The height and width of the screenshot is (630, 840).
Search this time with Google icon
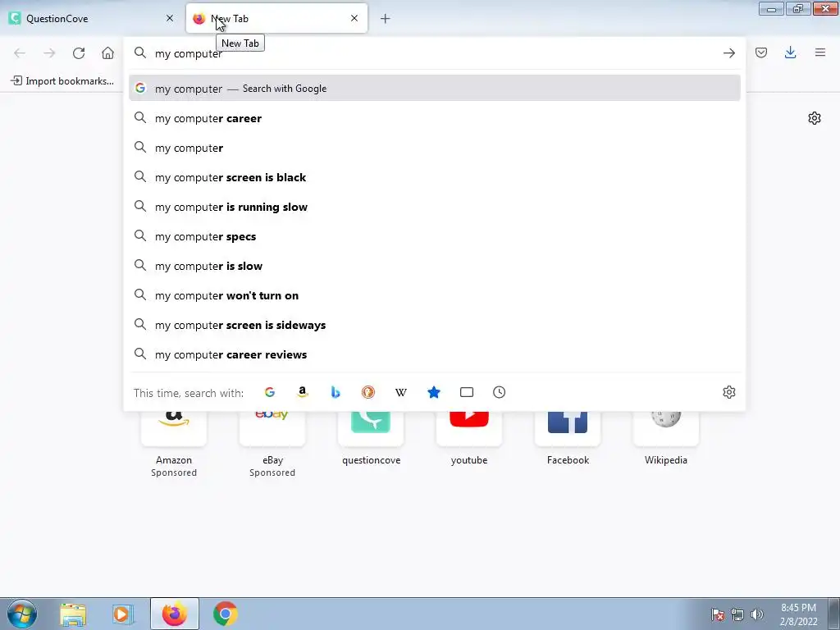click(270, 392)
